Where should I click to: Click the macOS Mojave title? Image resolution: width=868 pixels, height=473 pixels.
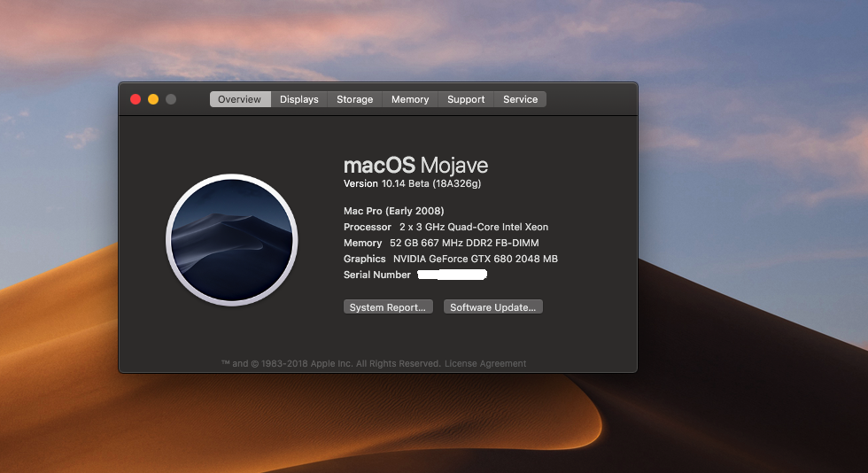415,165
